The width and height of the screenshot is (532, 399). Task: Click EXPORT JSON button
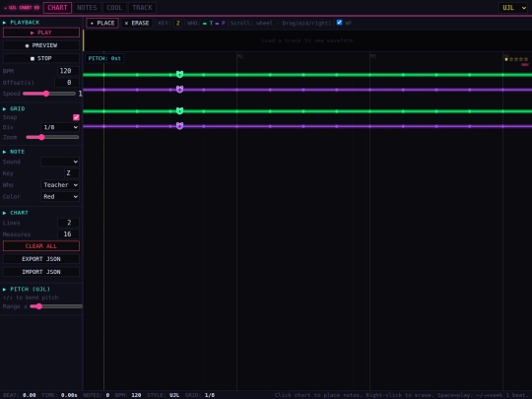point(41,259)
